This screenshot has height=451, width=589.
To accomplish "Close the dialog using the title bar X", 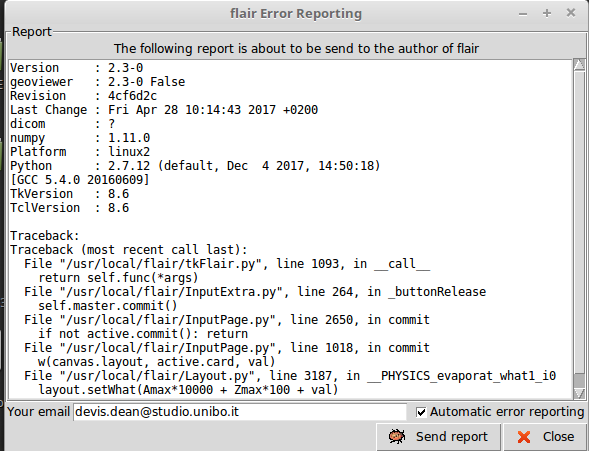I will click(x=571, y=13).
